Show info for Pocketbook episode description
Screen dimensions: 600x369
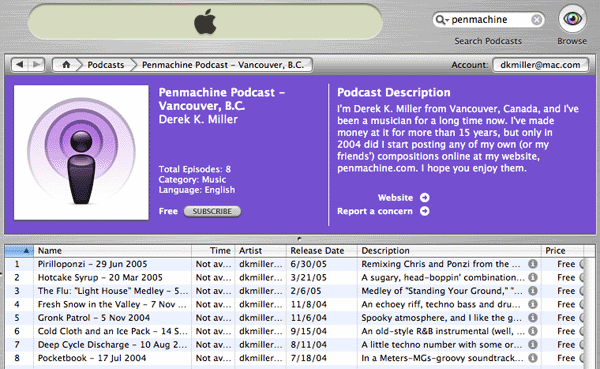tap(533, 358)
